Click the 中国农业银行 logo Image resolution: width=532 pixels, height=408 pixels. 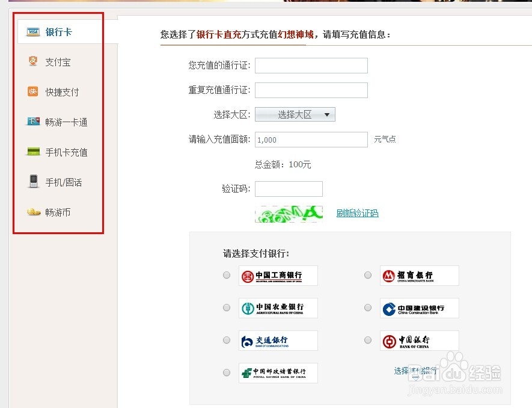pyautogui.click(x=278, y=308)
